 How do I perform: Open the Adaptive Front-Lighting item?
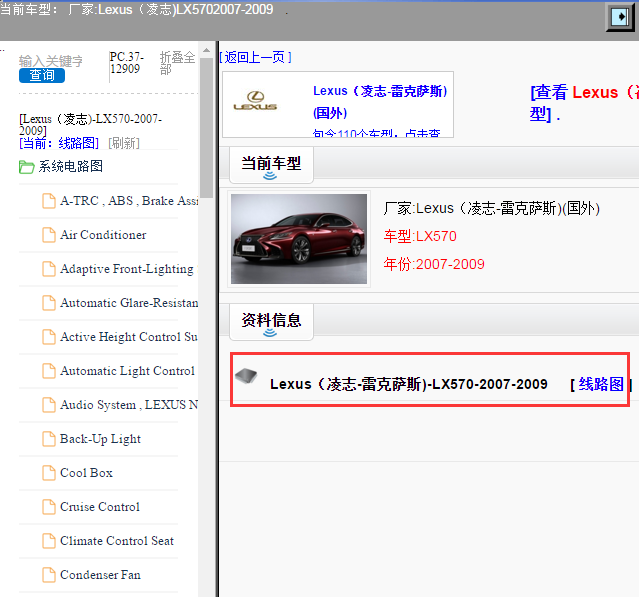pos(129,269)
